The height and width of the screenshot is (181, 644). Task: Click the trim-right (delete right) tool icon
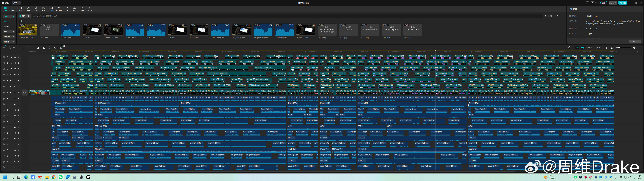pyautogui.click(x=44, y=48)
